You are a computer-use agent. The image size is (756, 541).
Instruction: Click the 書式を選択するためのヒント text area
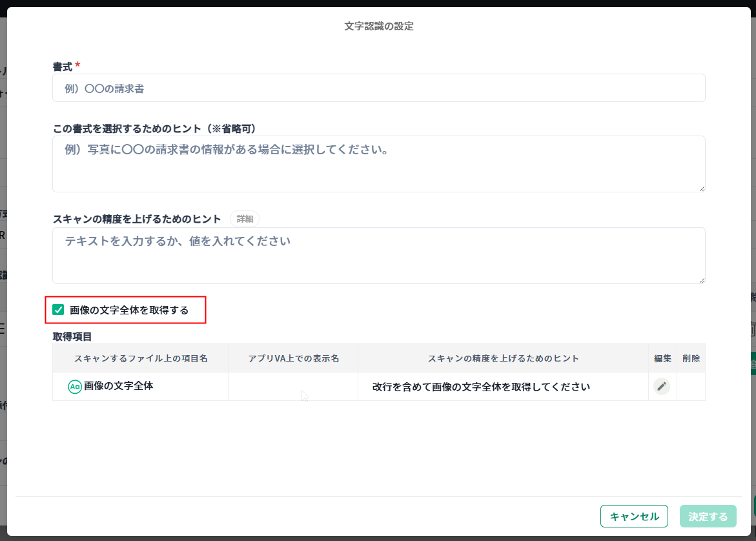click(x=378, y=163)
